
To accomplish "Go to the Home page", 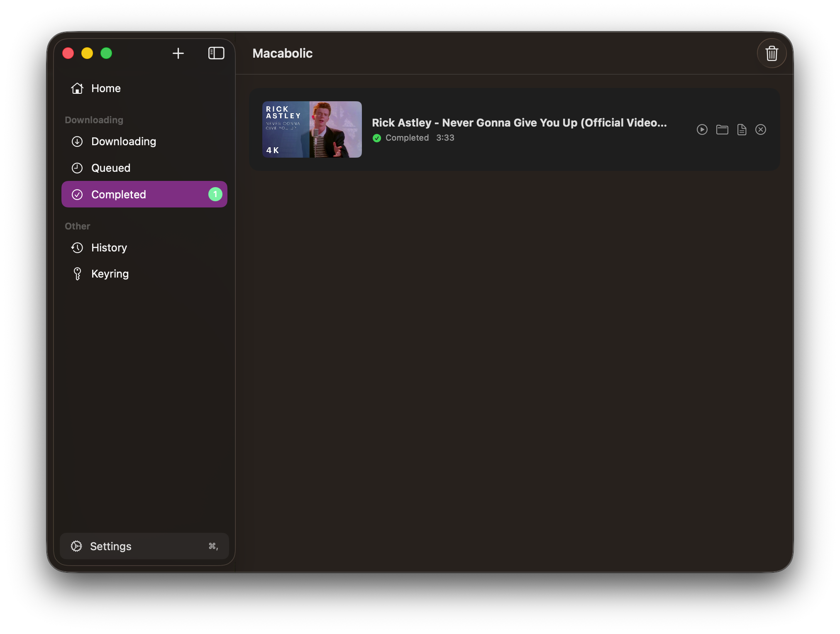I will 106,88.
